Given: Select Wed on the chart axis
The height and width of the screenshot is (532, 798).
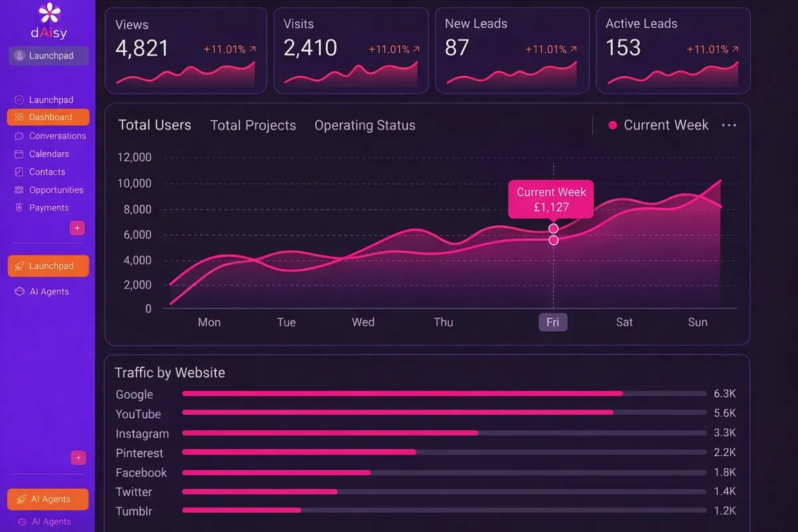Looking at the screenshot, I should [363, 322].
